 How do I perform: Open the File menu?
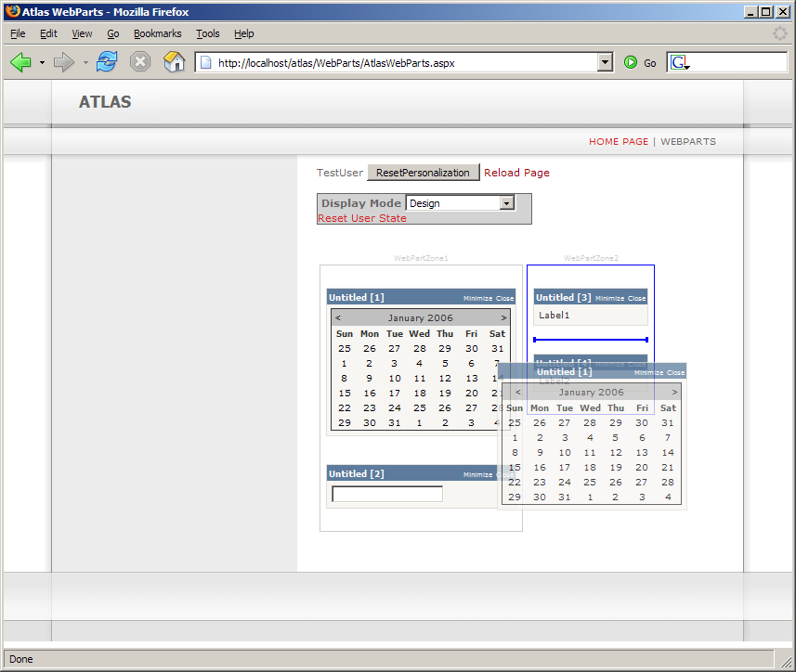(18, 33)
